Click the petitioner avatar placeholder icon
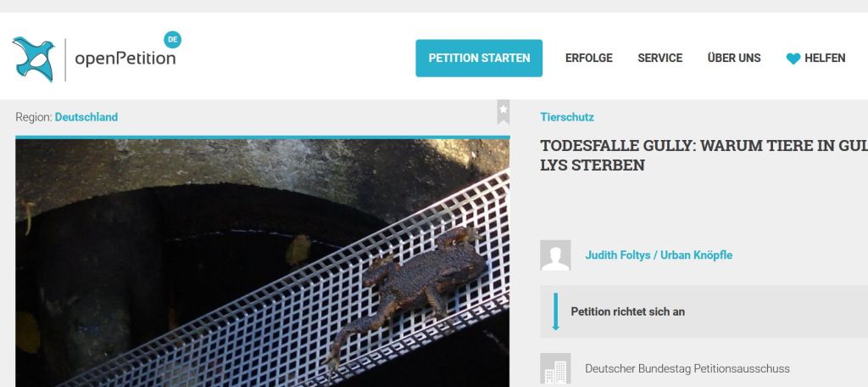The width and height of the screenshot is (868, 387). coord(555,255)
